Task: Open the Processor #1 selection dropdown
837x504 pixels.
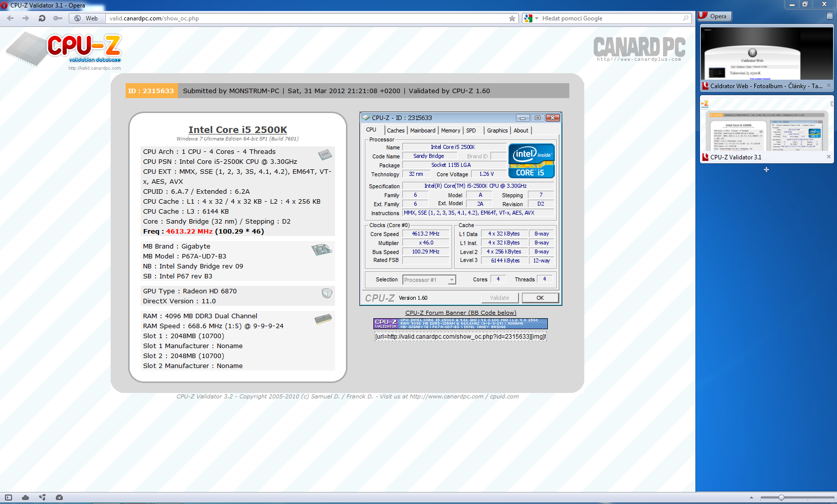Action: (x=429, y=280)
